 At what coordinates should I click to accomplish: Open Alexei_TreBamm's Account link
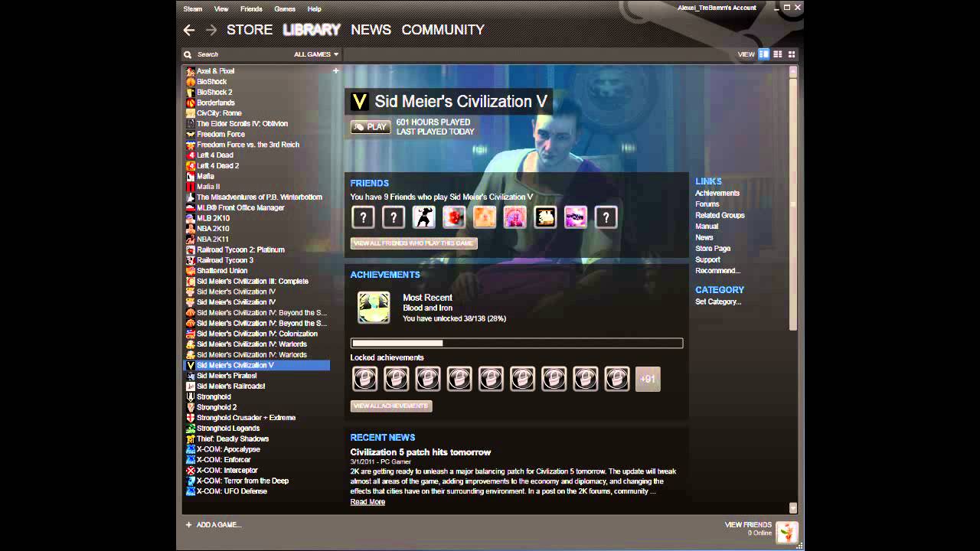[717, 8]
